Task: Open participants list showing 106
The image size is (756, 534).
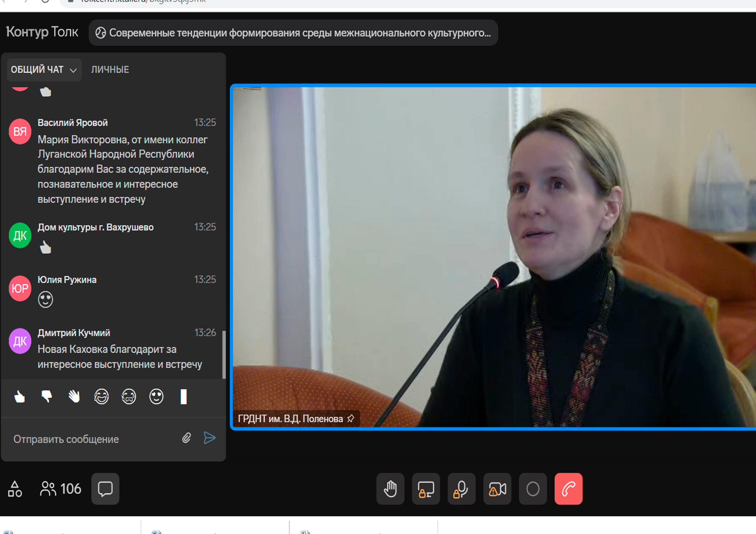Action: (61, 489)
